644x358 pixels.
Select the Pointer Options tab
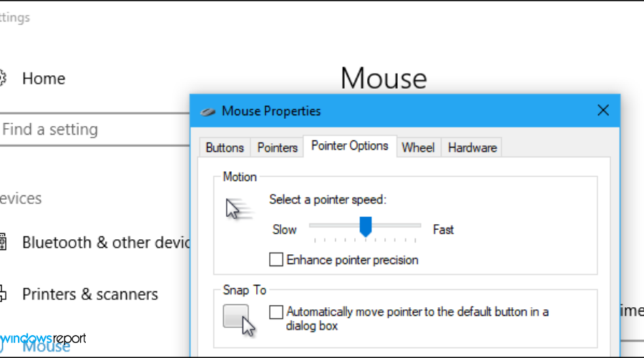click(350, 146)
